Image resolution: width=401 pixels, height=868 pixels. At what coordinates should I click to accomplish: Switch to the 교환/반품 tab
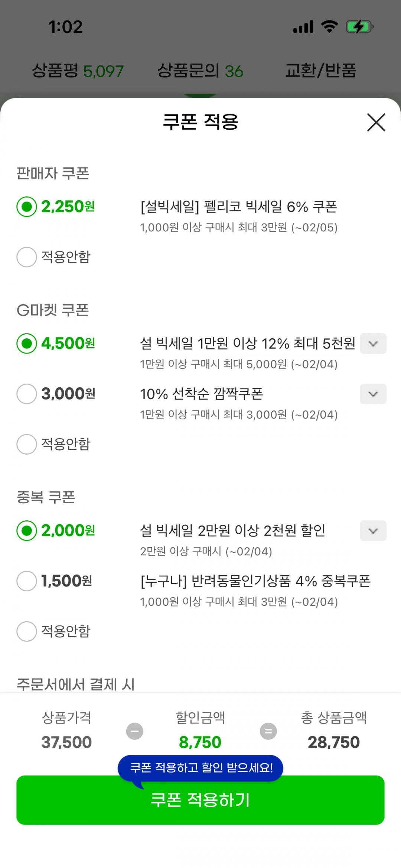click(321, 71)
